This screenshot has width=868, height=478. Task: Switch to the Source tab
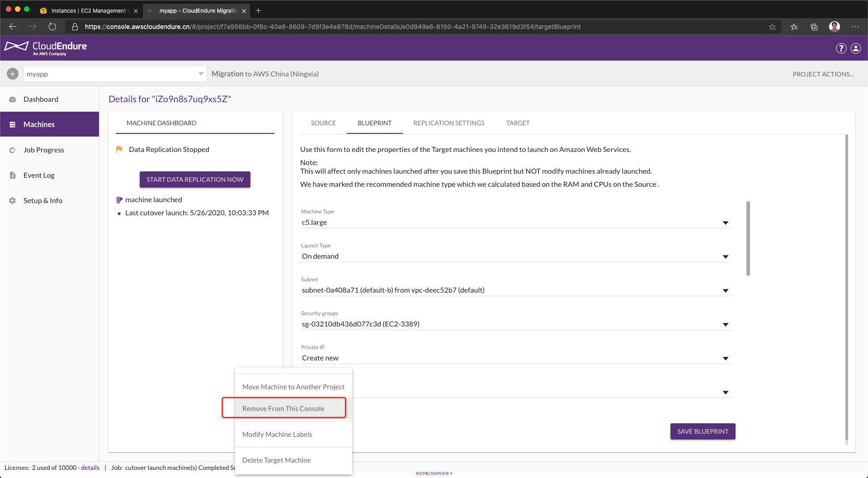pos(323,123)
